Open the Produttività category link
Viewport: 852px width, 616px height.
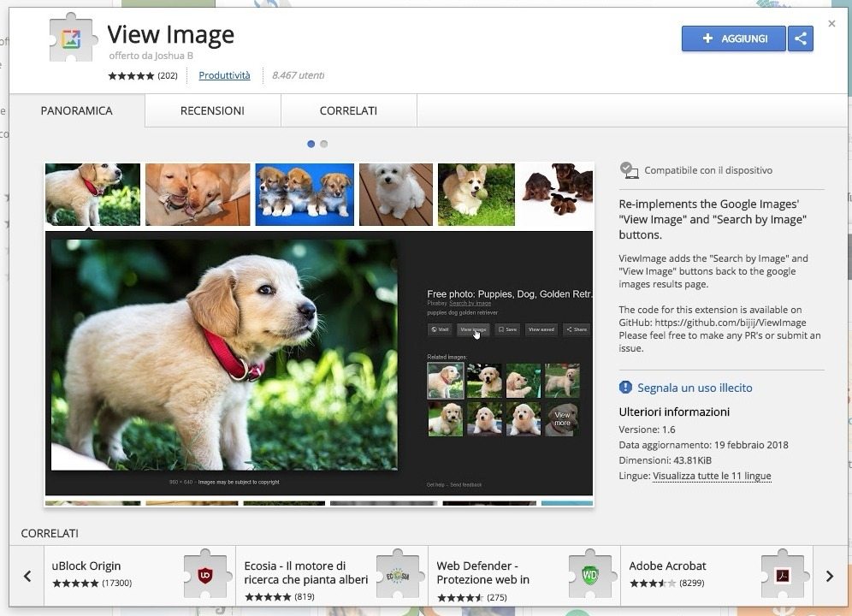coord(224,75)
